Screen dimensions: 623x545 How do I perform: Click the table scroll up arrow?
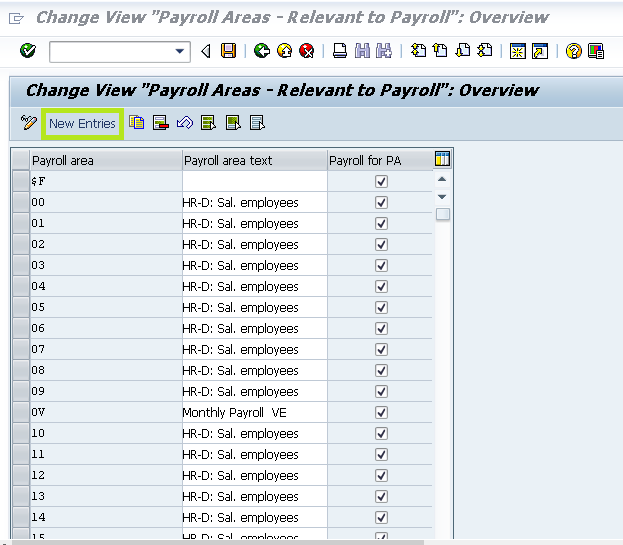click(x=442, y=180)
